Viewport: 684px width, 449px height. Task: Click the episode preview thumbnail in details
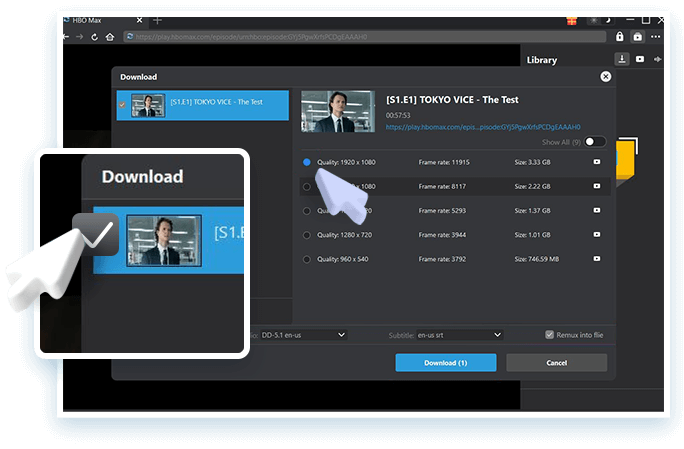tap(338, 111)
